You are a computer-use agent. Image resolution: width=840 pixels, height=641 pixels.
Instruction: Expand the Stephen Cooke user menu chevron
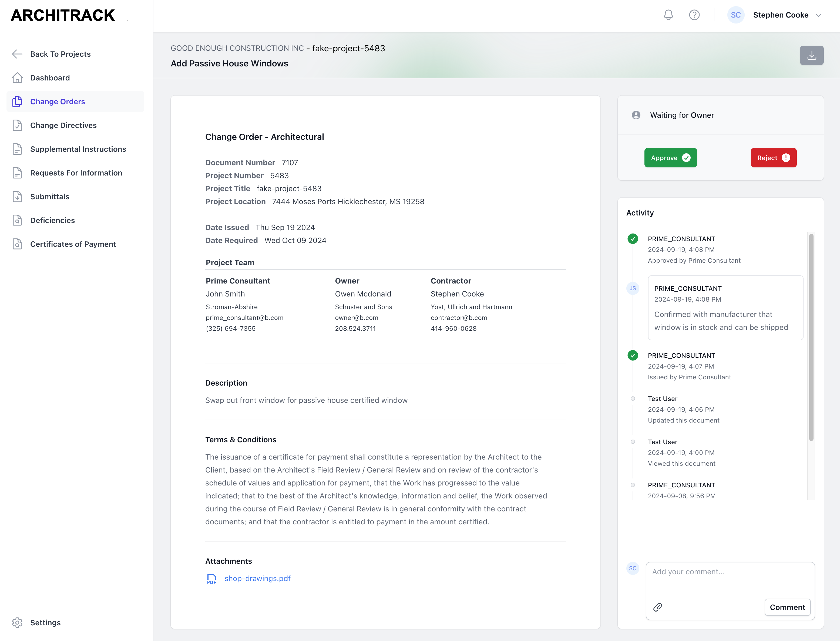[x=818, y=15]
